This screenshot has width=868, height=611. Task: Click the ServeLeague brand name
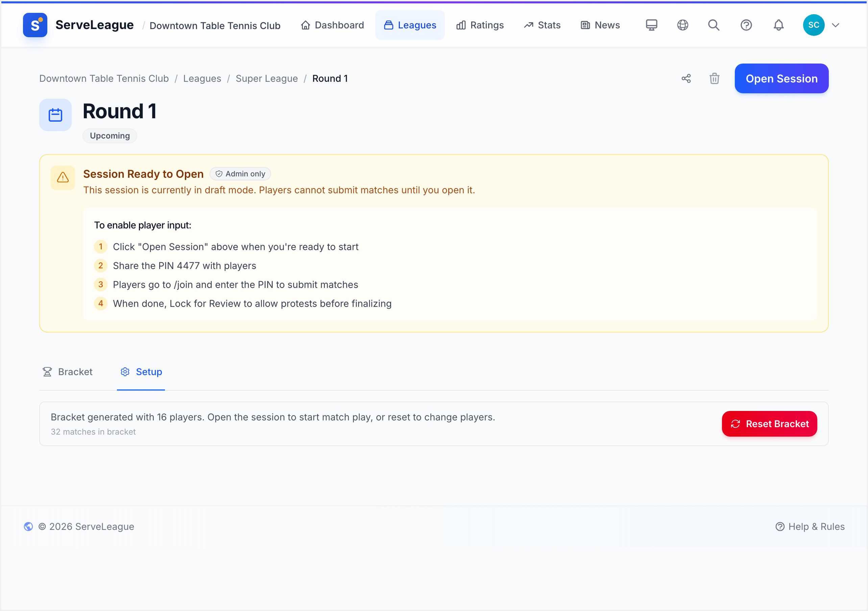95,25
